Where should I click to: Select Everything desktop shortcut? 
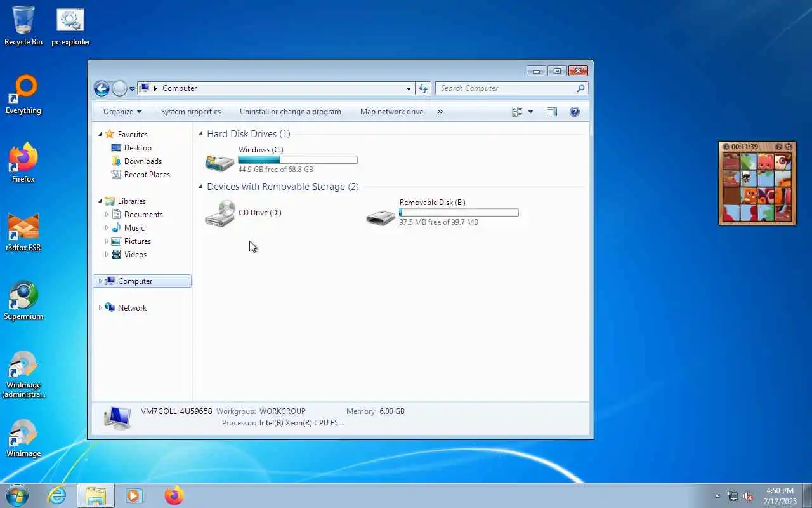tap(23, 95)
